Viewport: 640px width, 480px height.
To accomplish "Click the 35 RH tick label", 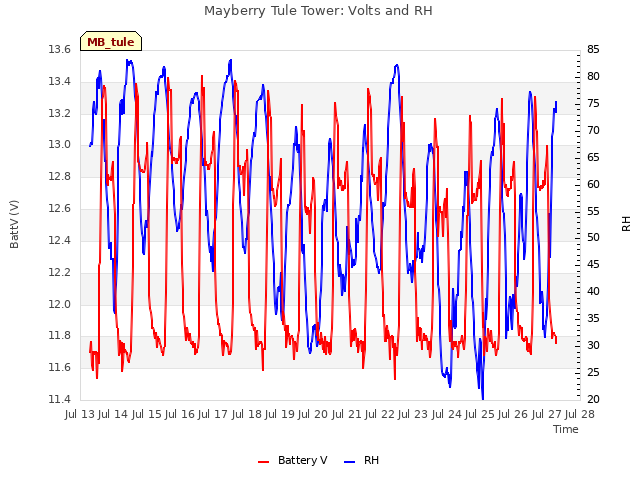I will 593,318.
